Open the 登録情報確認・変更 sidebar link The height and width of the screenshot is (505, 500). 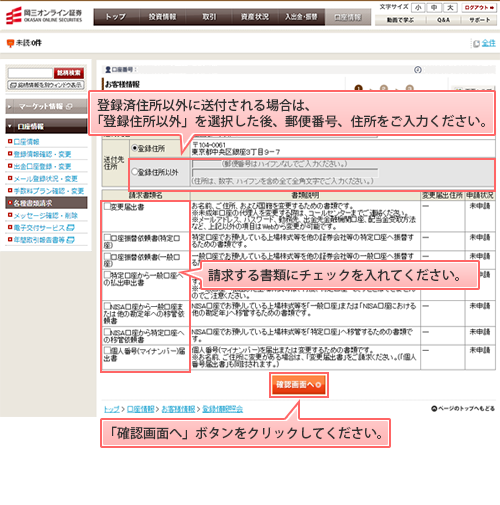click(x=42, y=154)
